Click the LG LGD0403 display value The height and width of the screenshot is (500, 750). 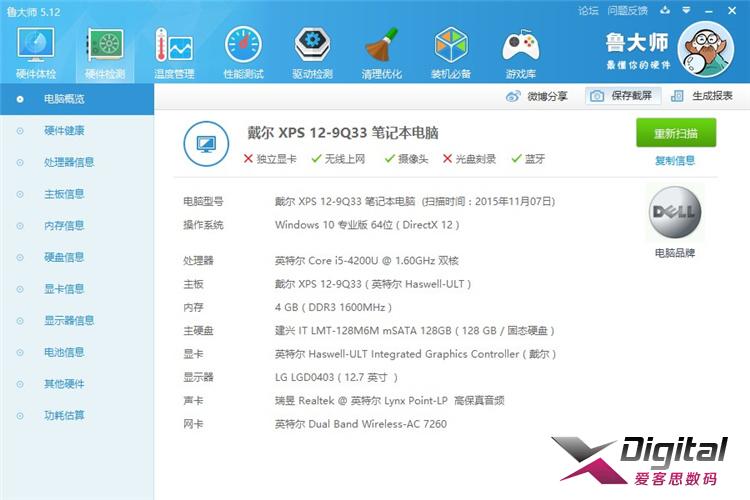[336, 378]
